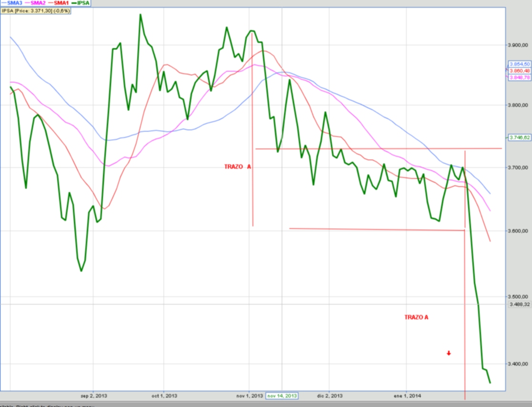Click the small red down arrow marker
The image size is (532, 407).
[x=449, y=353]
